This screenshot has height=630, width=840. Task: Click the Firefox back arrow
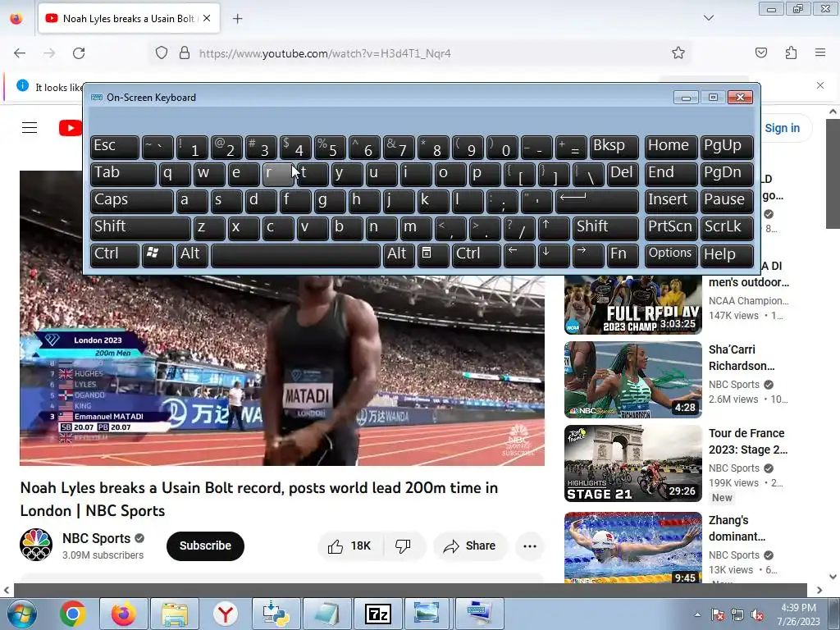pos(20,53)
